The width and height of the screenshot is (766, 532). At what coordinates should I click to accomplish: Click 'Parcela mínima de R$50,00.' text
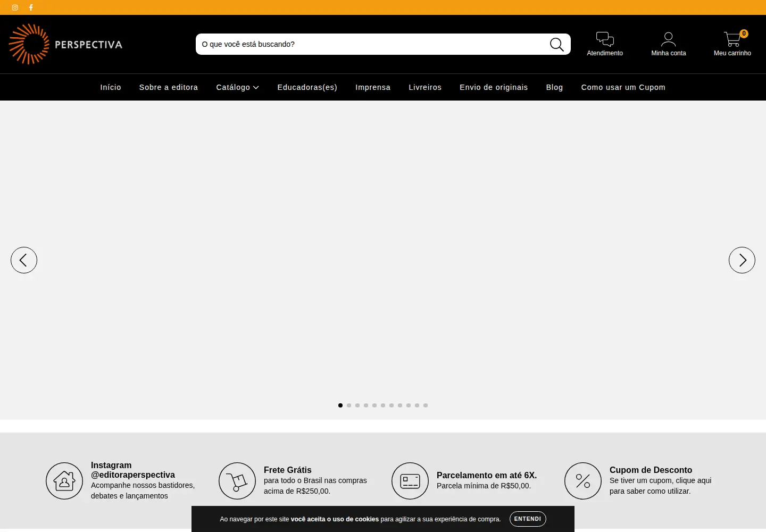(x=484, y=486)
